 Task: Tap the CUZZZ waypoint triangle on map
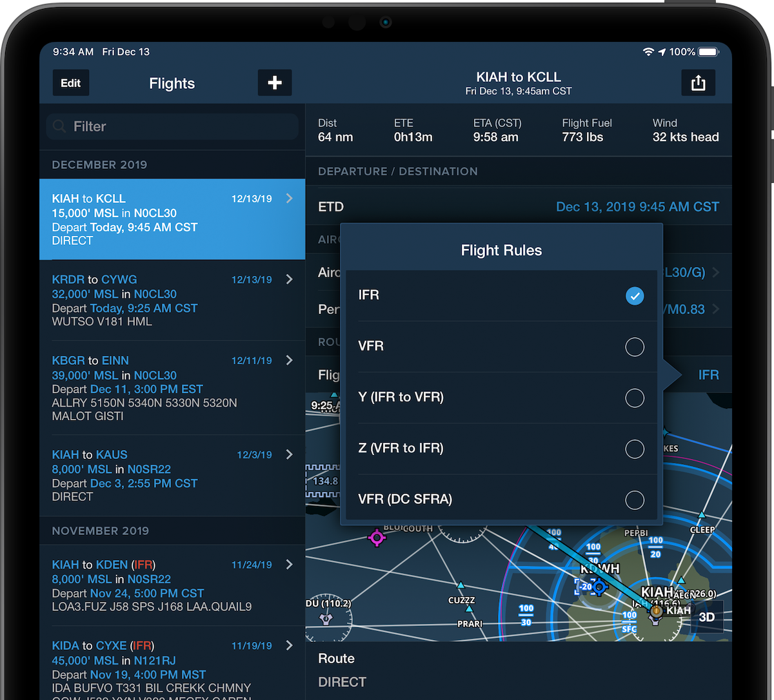click(461, 586)
